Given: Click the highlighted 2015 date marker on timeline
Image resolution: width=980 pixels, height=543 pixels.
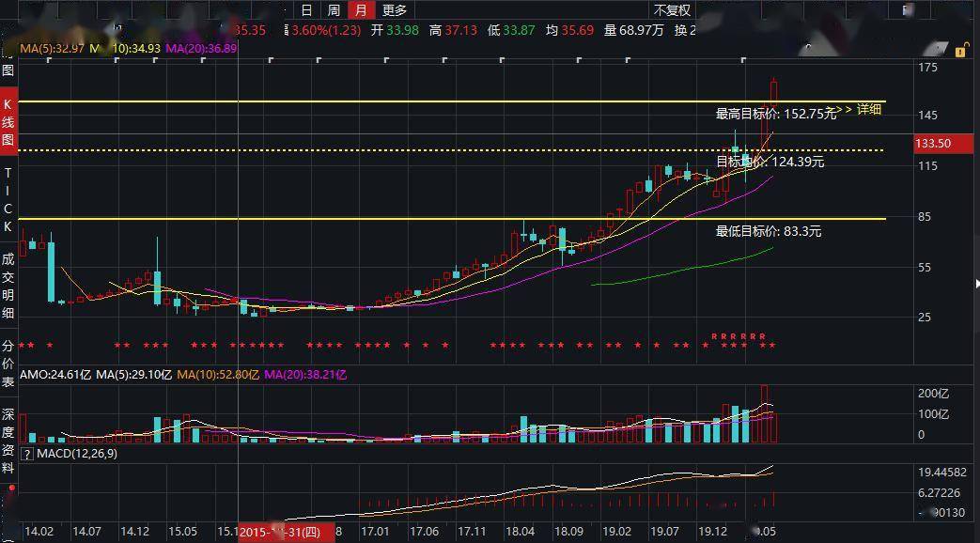Looking at the screenshot, I should [282, 532].
